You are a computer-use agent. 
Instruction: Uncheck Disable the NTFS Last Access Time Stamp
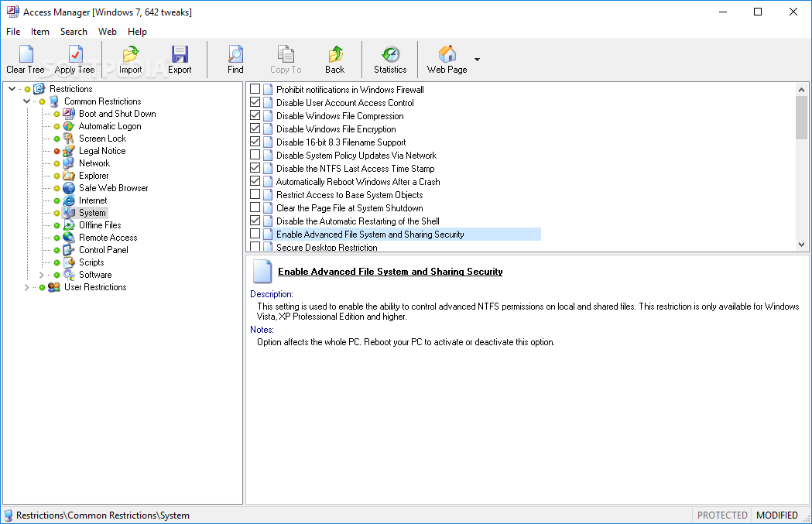coord(255,168)
